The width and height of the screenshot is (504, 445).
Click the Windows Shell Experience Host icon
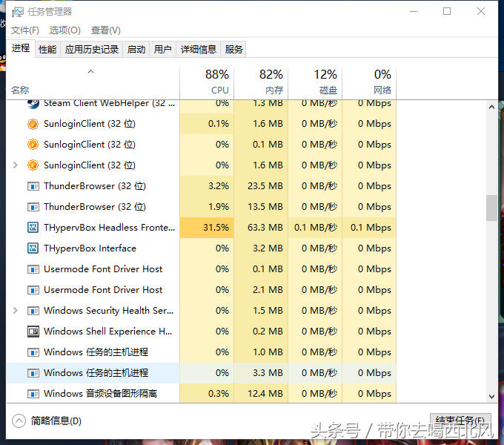(x=33, y=332)
